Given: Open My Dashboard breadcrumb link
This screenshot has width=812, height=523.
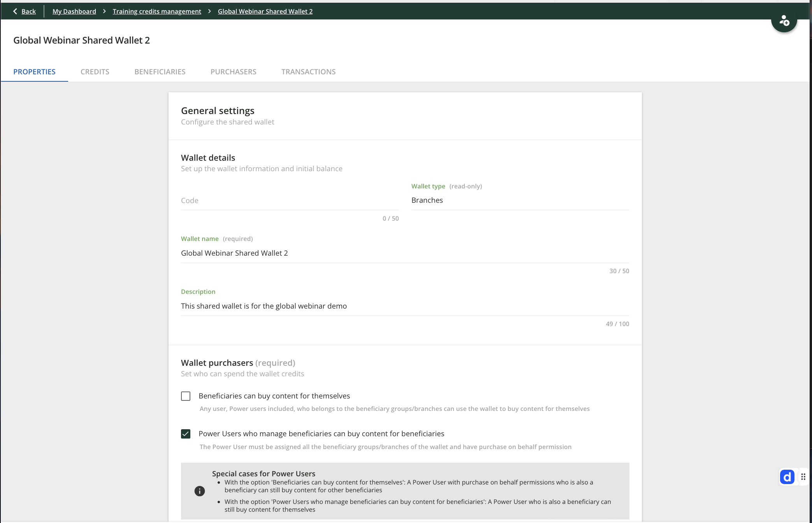Looking at the screenshot, I should (74, 11).
